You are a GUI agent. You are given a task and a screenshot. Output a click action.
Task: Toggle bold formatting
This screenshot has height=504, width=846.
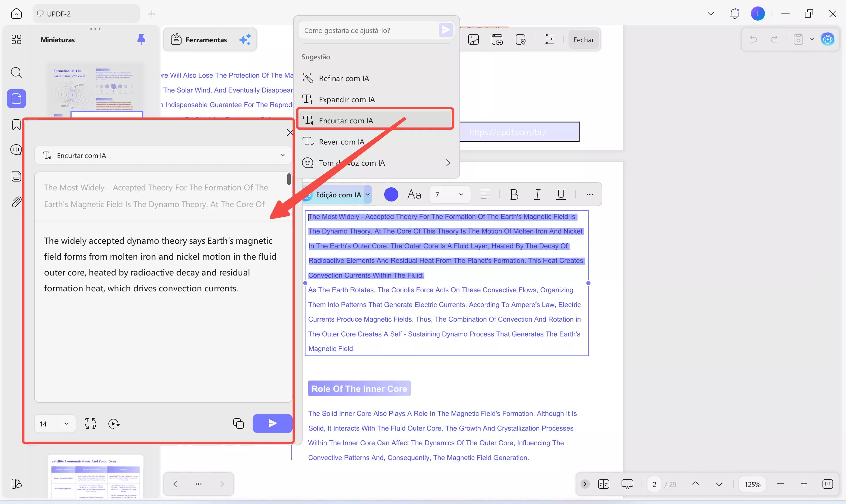coord(514,195)
